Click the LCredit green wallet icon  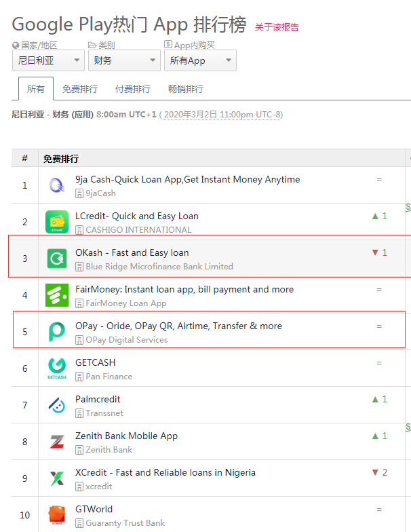[x=57, y=222]
